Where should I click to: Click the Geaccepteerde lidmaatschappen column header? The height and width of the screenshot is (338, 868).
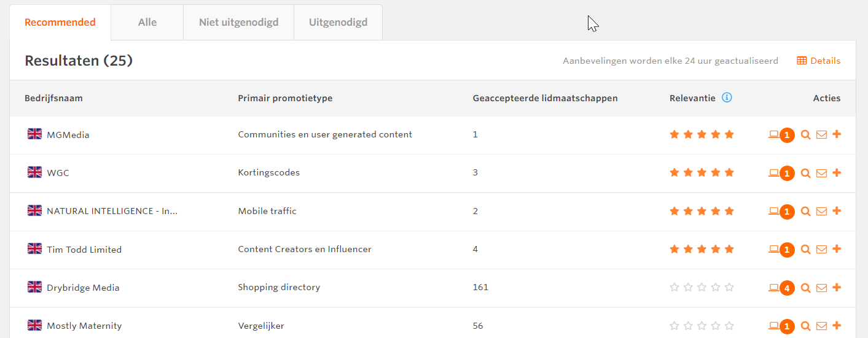click(545, 98)
